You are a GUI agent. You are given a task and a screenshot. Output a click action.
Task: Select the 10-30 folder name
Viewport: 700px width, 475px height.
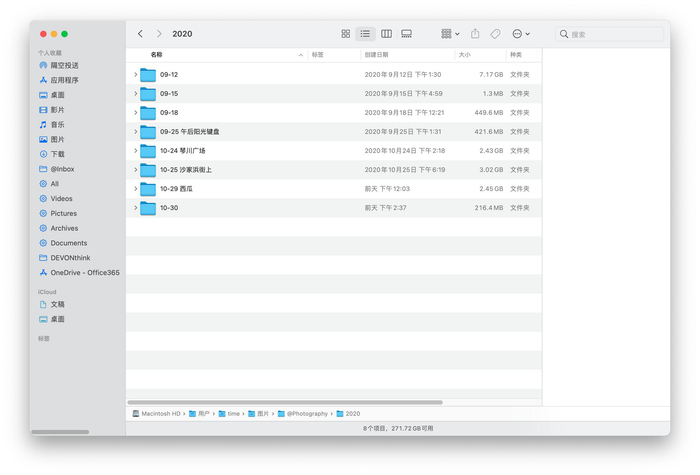pos(169,208)
